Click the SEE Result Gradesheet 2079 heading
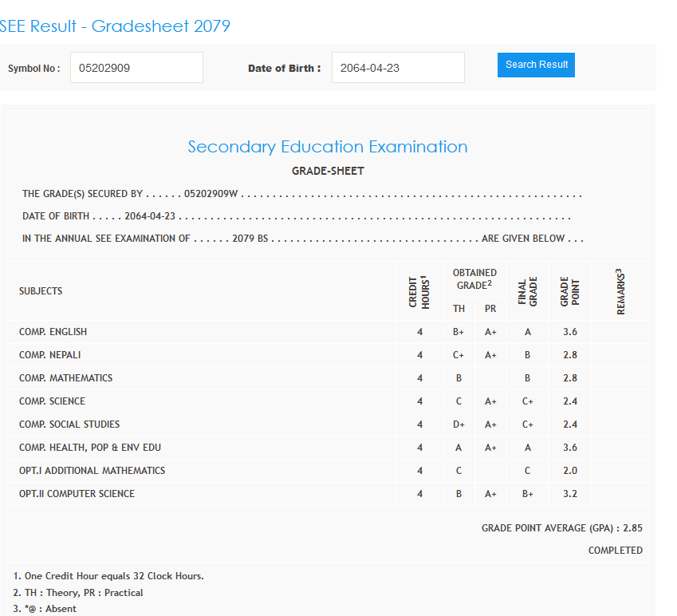The height and width of the screenshot is (616, 677). click(115, 26)
